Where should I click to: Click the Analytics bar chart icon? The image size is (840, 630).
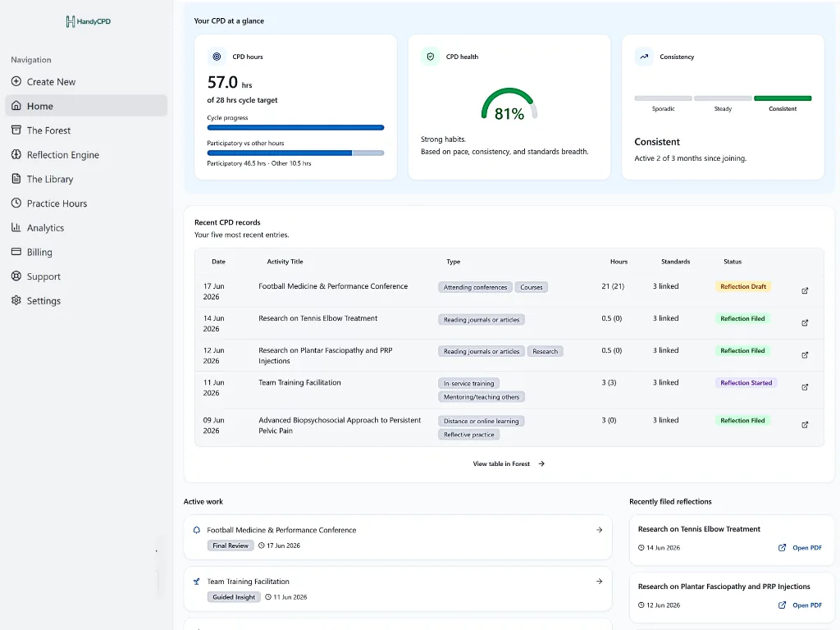[16, 227]
